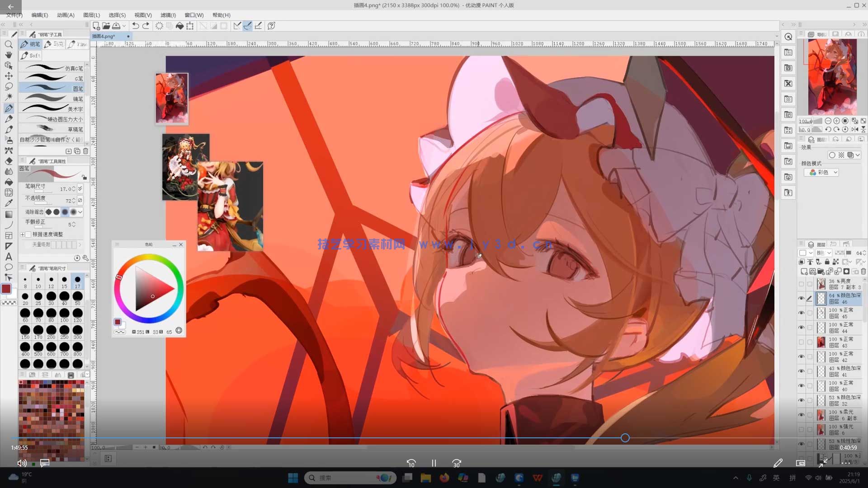
Task: Select the Hand move-view tool
Action: click(x=9, y=55)
